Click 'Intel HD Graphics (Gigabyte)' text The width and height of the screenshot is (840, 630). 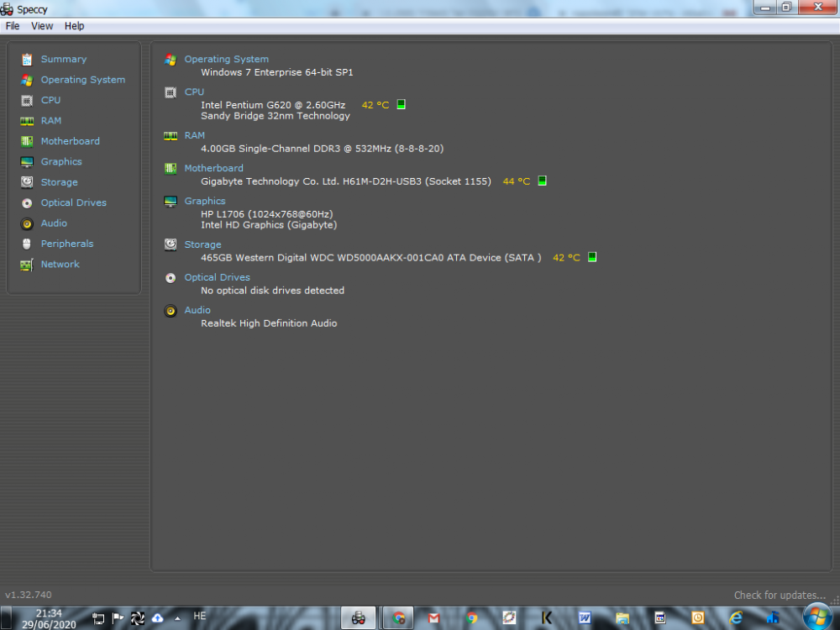[x=269, y=225]
